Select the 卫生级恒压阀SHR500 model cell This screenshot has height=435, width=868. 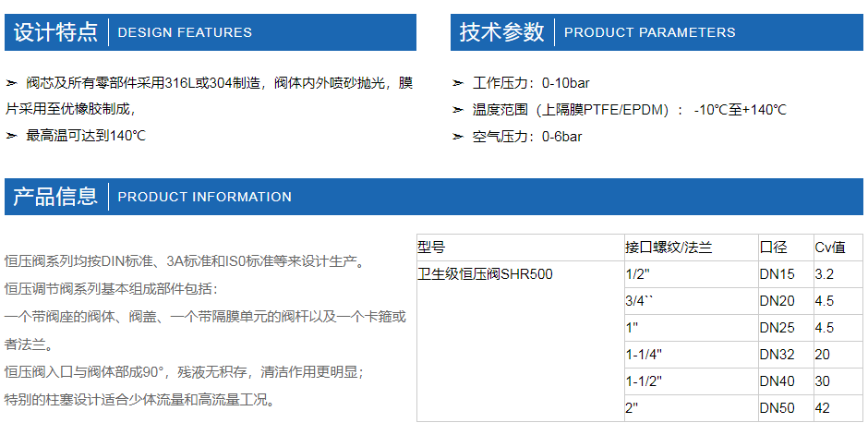[x=521, y=341]
